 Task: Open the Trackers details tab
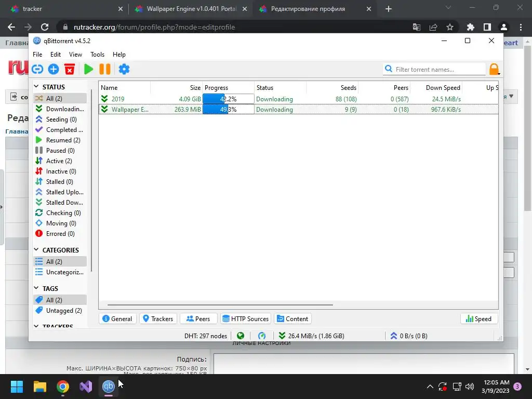[158, 318]
